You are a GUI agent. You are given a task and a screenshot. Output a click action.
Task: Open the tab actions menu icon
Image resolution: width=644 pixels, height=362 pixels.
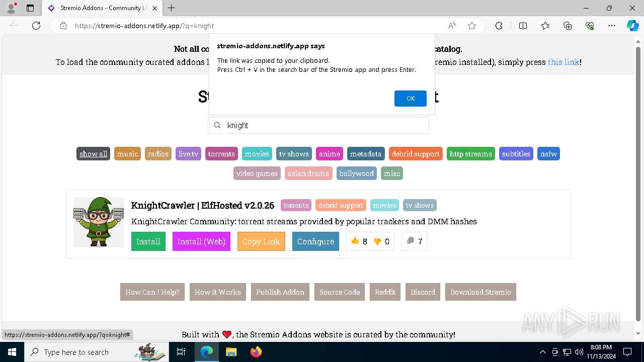(x=30, y=8)
